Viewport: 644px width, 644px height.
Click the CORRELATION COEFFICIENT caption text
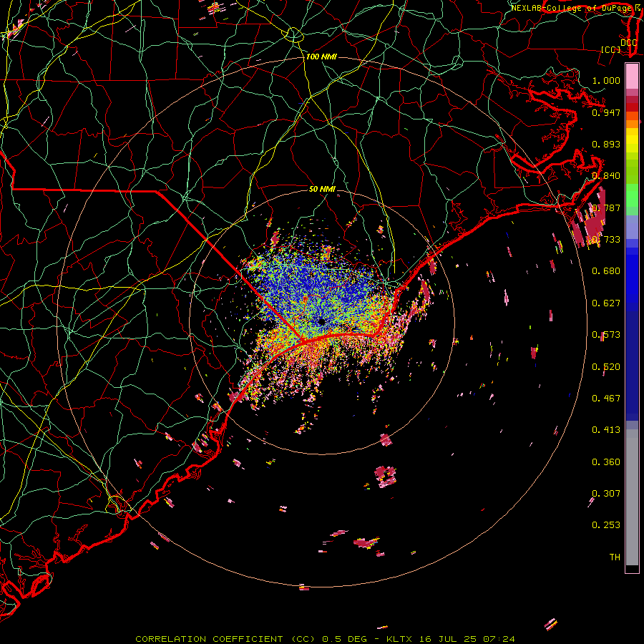209,639
